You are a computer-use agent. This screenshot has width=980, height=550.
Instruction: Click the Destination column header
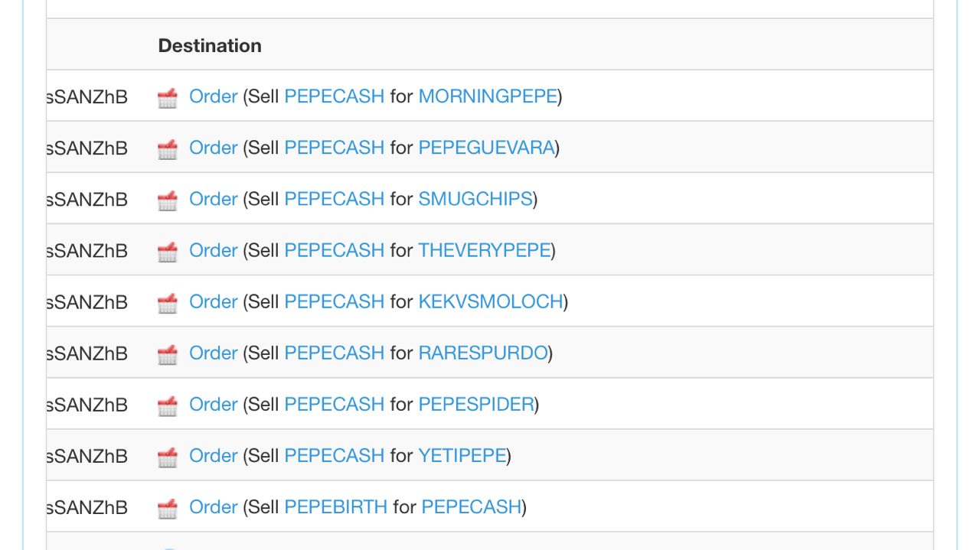pos(210,45)
